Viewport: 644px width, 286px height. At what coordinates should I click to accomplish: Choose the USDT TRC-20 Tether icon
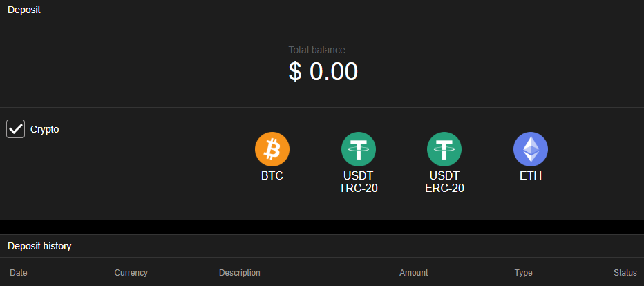click(x=359, y=149)
